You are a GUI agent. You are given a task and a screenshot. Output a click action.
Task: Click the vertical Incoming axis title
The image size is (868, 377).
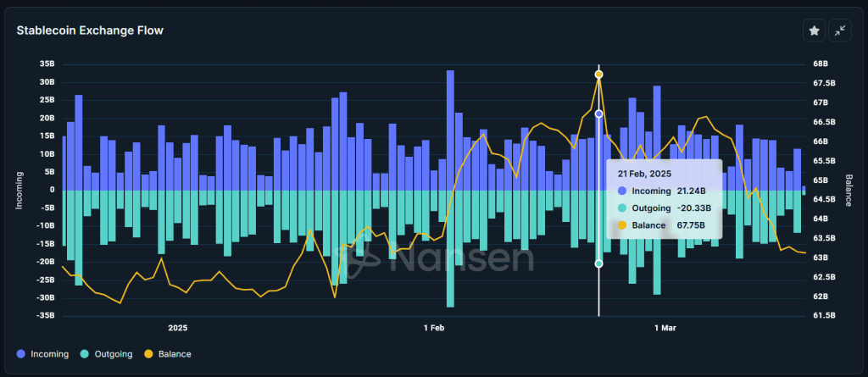tap(19, 190)
